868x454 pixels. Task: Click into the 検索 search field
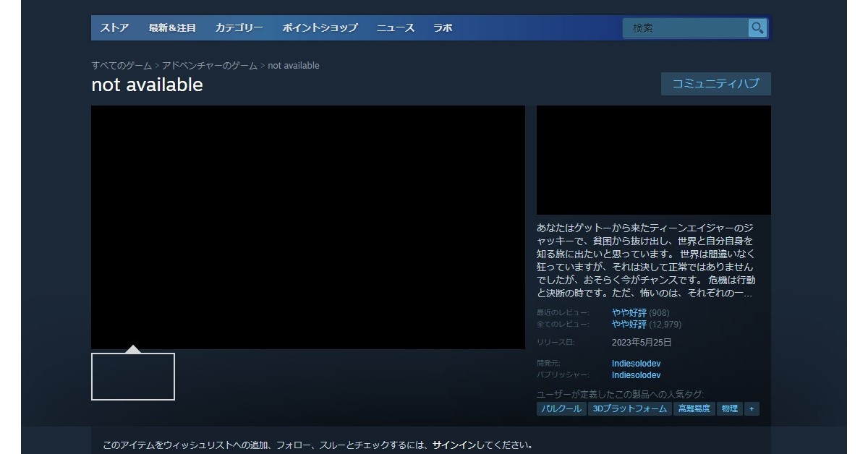[x=684, y=28]
